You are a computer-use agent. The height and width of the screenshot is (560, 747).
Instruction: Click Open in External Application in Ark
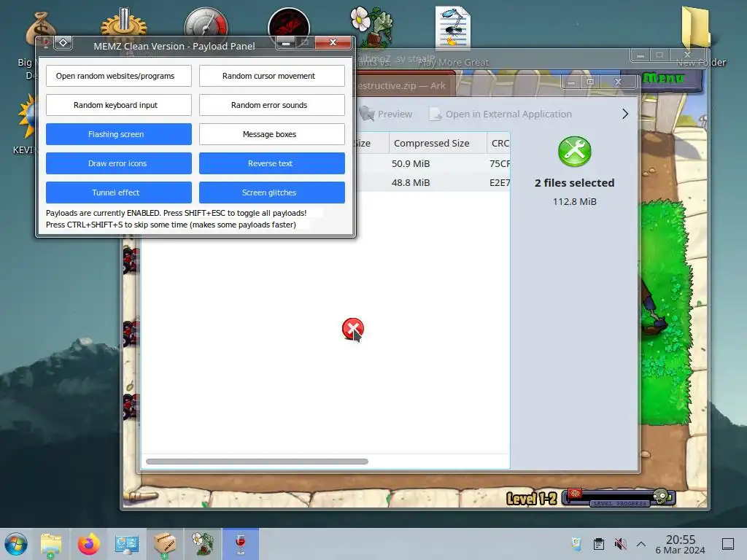point(500,114)
